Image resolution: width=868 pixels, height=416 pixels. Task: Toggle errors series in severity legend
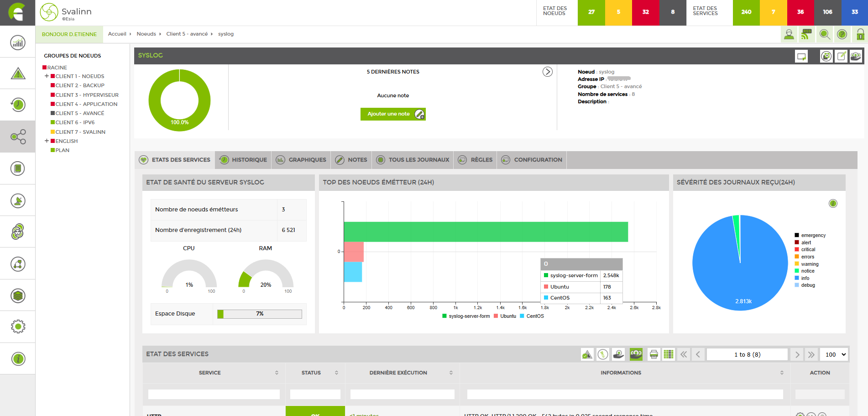(805, 257)
